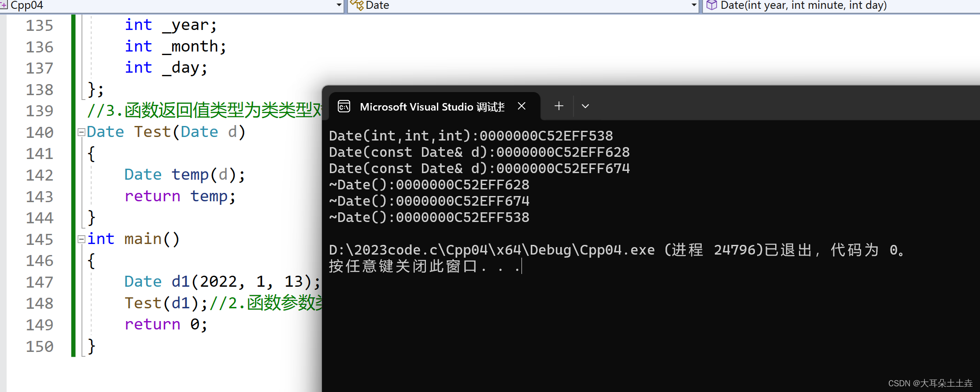Click console line 'Date(const Date& d):0000000C52EFF628'
Screen dimensions: 980x392
(479, 152)
